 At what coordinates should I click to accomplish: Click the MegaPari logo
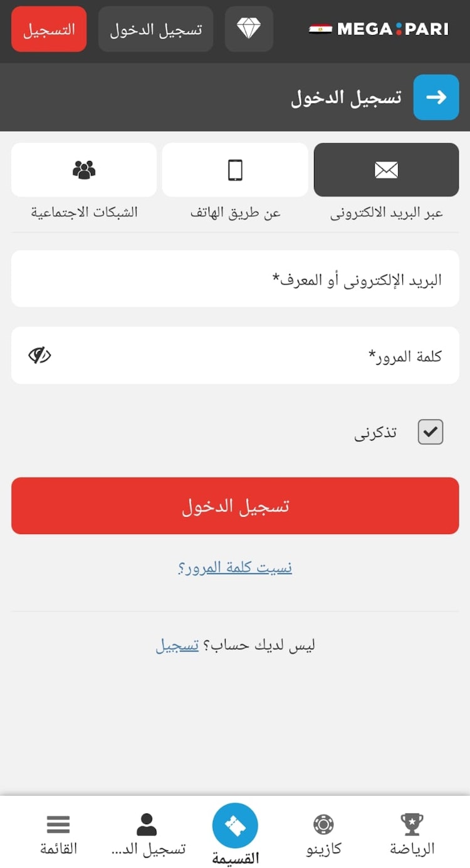(379, 29)
